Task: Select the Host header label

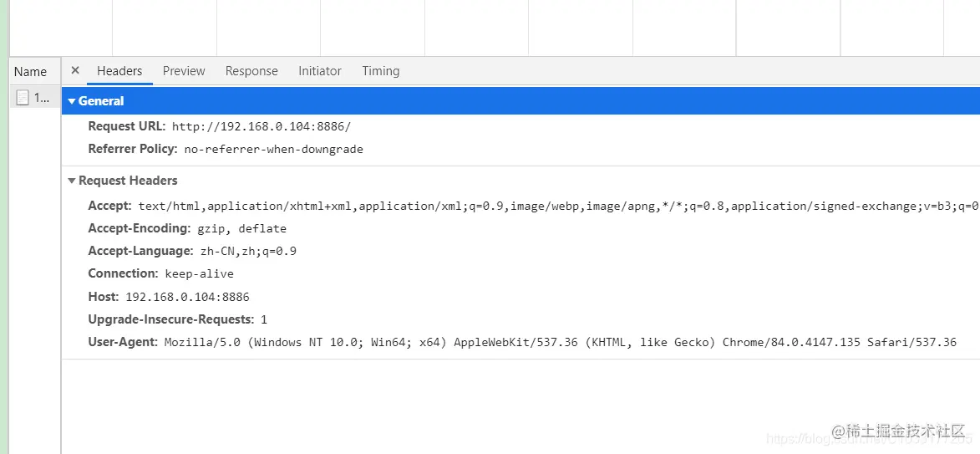Action: [104, 297]
